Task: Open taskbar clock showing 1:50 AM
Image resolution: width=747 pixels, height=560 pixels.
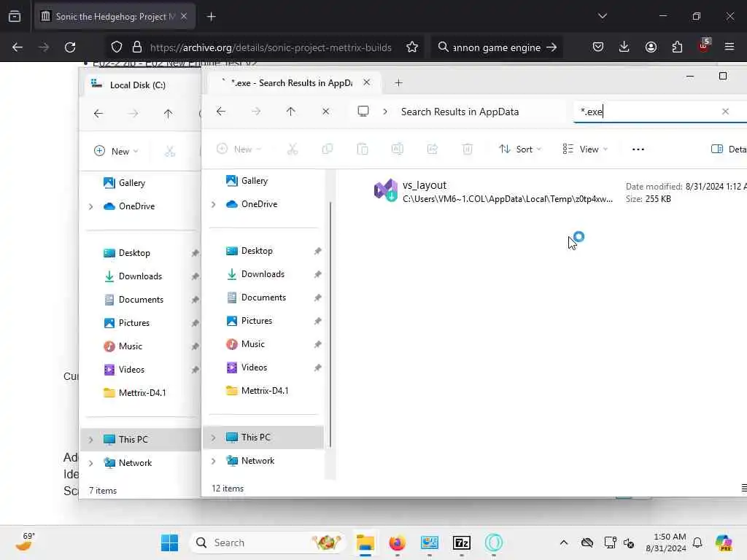Action: point(666,542)
